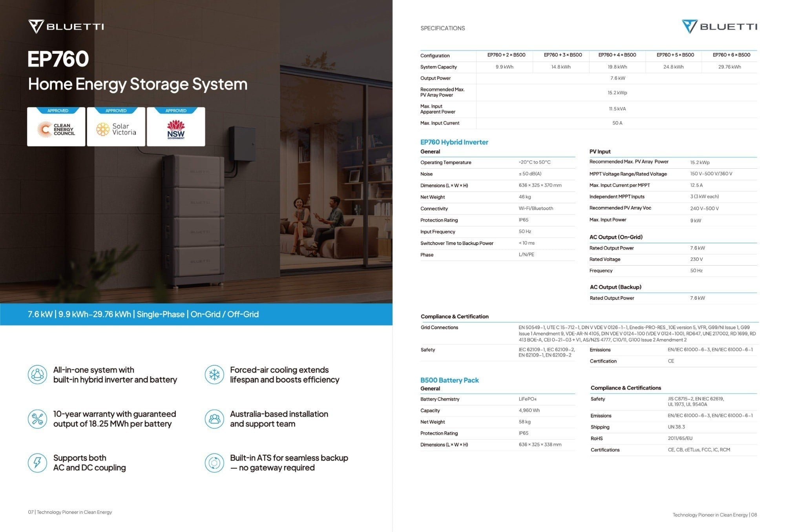Viewport: 785px width, 532px height.
Task: Click the built-in ATS circular icon
Action: pos(214,463)
